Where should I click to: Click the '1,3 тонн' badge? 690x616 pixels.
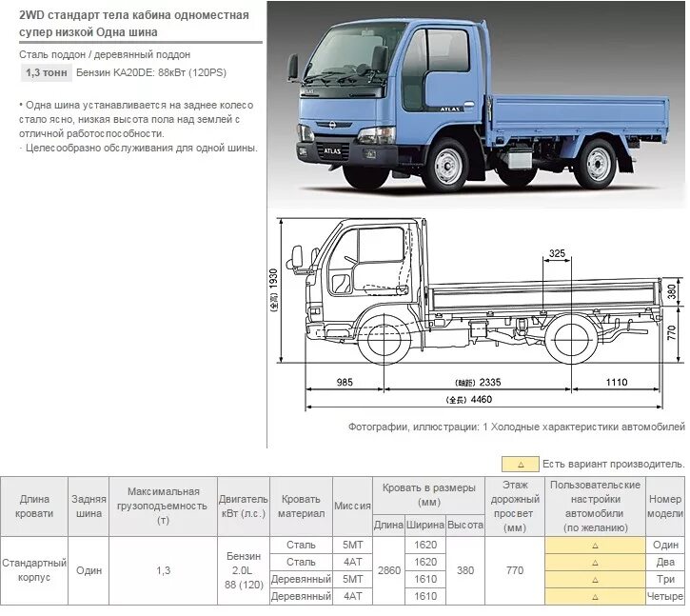[47, 72]
